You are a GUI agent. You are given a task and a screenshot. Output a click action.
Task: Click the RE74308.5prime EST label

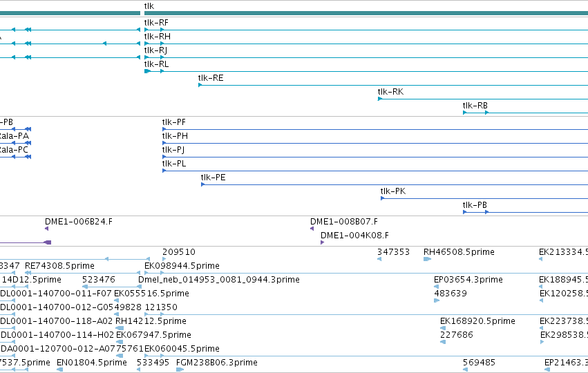(59, 266)
